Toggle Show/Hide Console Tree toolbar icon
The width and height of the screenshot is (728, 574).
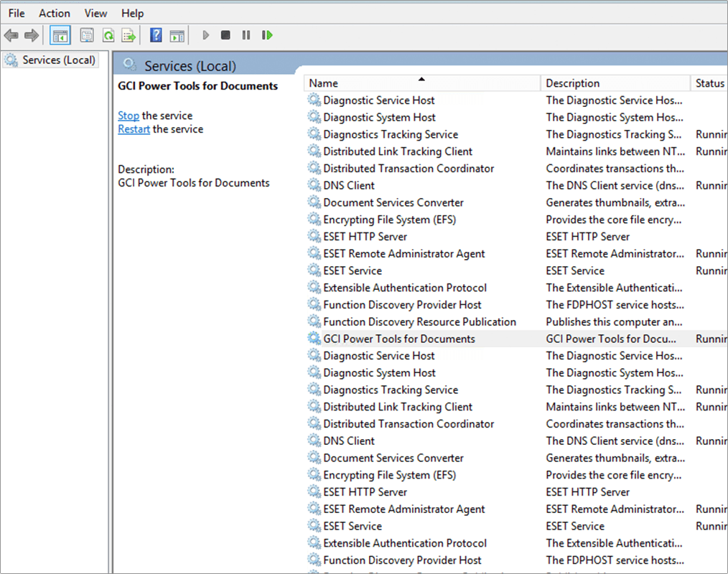[60, 35]
